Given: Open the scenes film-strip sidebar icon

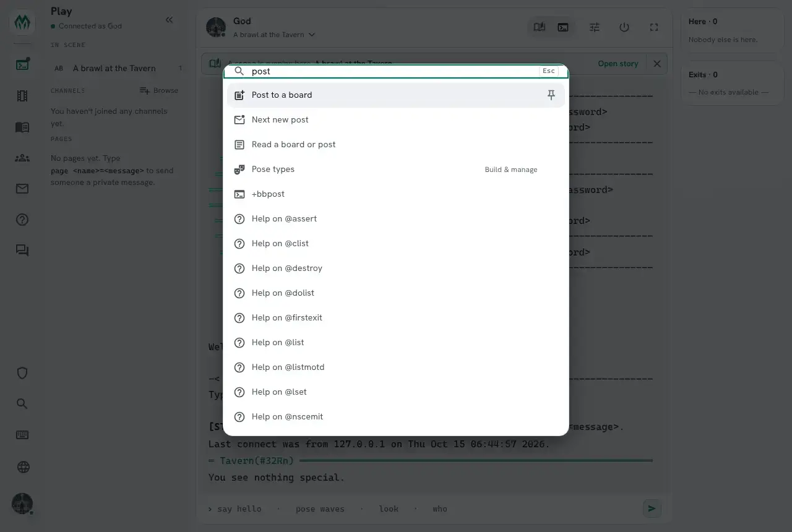Looking at the screenshot, I should coord(22,96).
